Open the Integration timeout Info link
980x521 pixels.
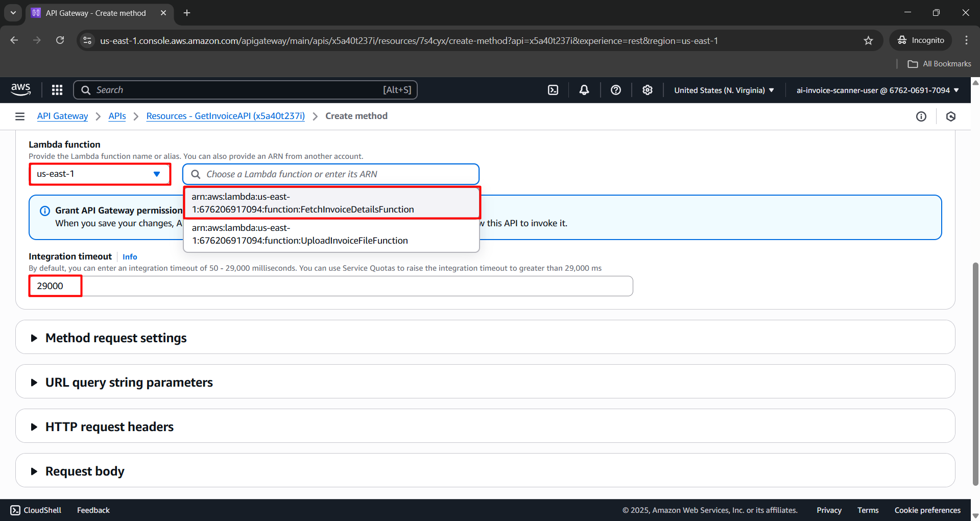[130, 257]
